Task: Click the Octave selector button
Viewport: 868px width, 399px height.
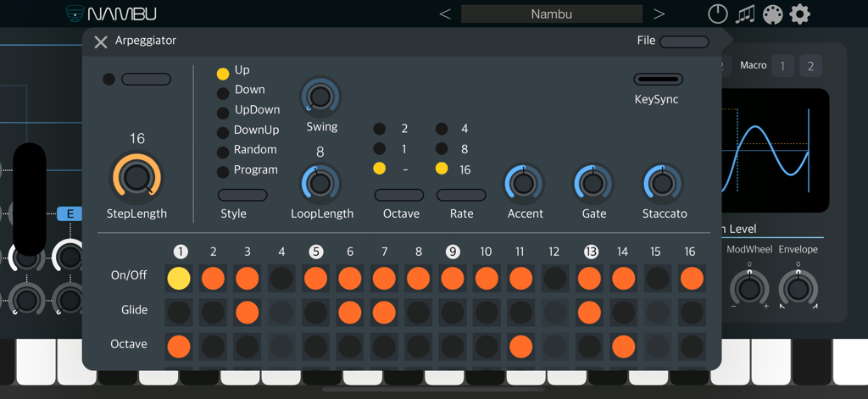Action: click(399, 195)
